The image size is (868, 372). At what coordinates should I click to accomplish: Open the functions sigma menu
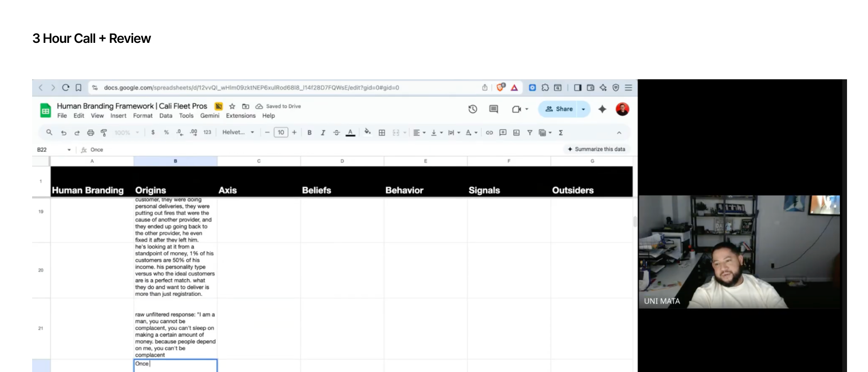click(x=561, y=133)
